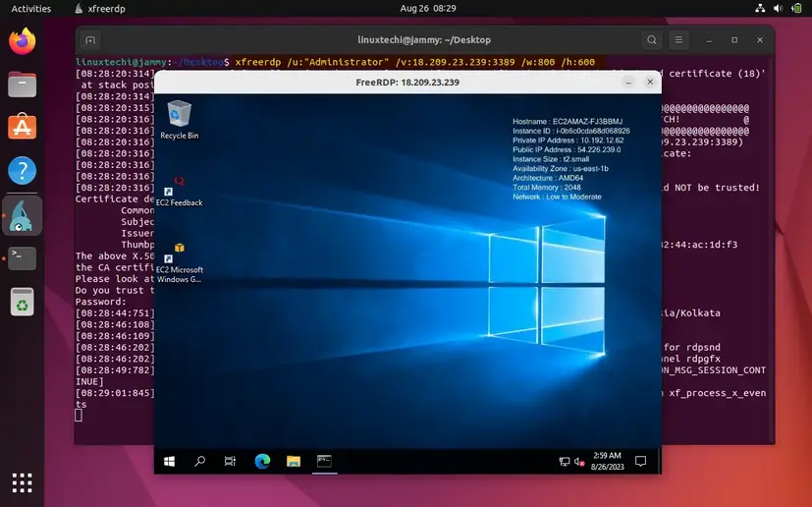
Task: Show Applications grid in Ubuntu dock
Action: coord(22,481)
